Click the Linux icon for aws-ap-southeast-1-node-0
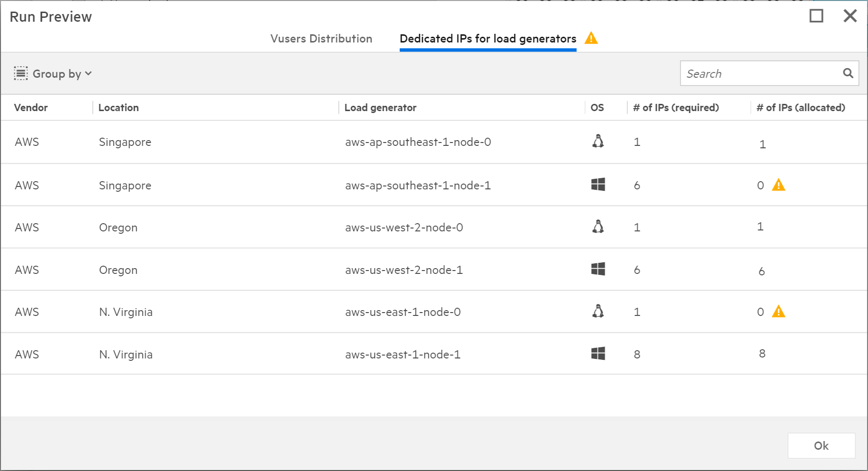This screenshot has width=868, height=471. pyautogui.click(x=598, y=141)
